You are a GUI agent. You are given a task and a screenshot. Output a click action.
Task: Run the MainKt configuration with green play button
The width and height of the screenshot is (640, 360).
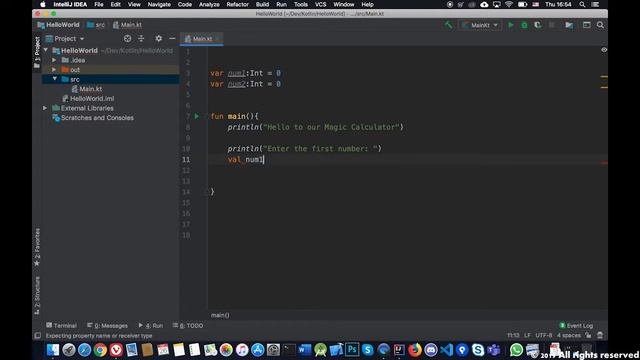coord(511,25)
